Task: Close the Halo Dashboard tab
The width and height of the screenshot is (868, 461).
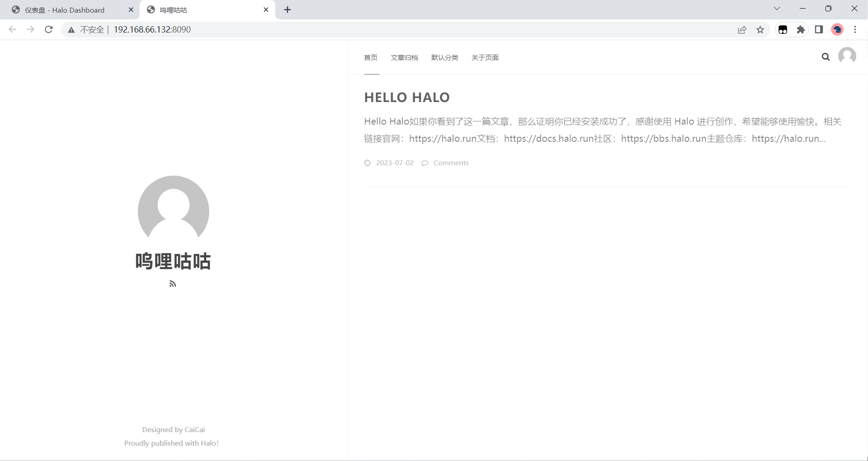Action: tap(131, 9)
